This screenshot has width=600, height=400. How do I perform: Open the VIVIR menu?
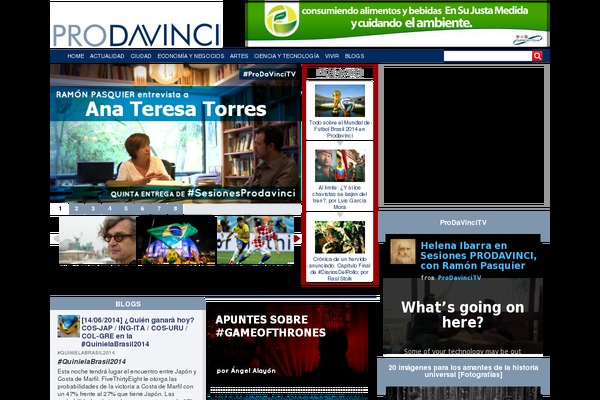pyautogui.click(x=332, y=56)
